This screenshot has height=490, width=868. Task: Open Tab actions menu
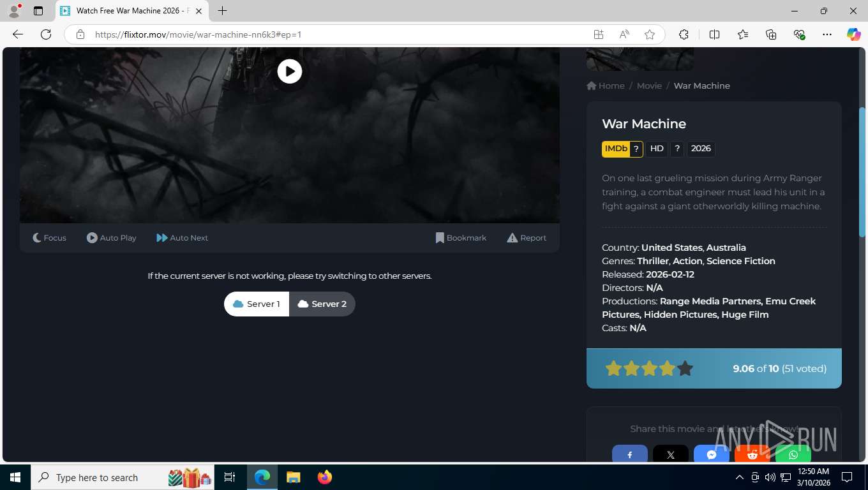pyautogui.click(x=38, y=11)
